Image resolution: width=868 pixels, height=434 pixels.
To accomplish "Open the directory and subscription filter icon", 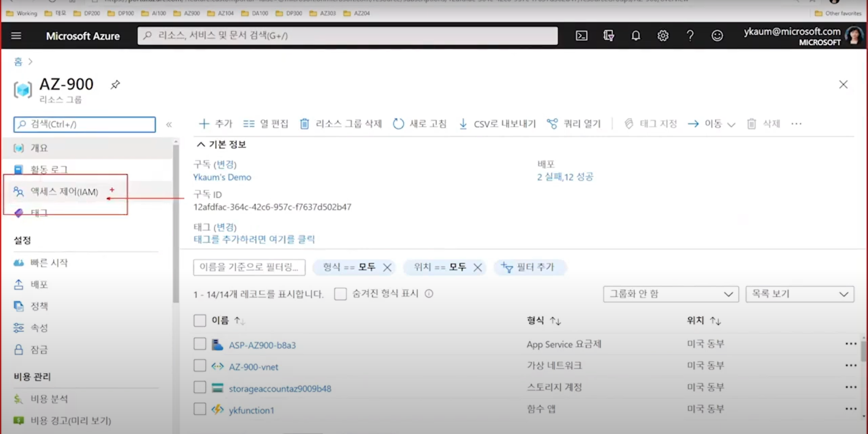I will 609,36.
